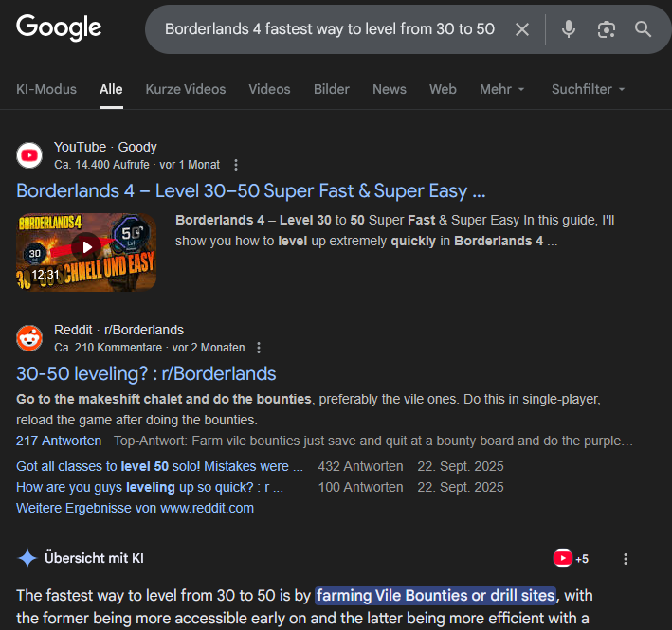Viewport: 672px width, 630px height.
Task: Click Ca. 14.400 Aufrufe · vor 1 Monat
Action: click(136, 165)
